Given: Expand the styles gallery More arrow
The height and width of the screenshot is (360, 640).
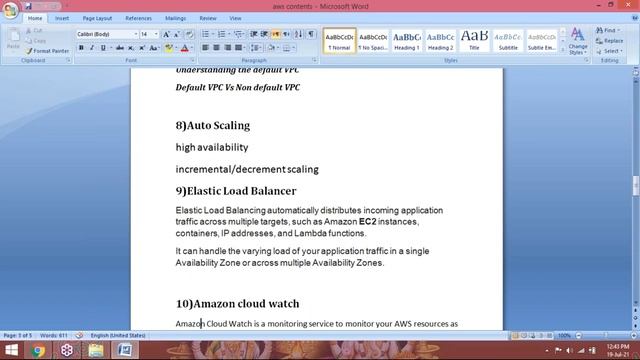Looking at the screenshot, I should coord(563,49).
